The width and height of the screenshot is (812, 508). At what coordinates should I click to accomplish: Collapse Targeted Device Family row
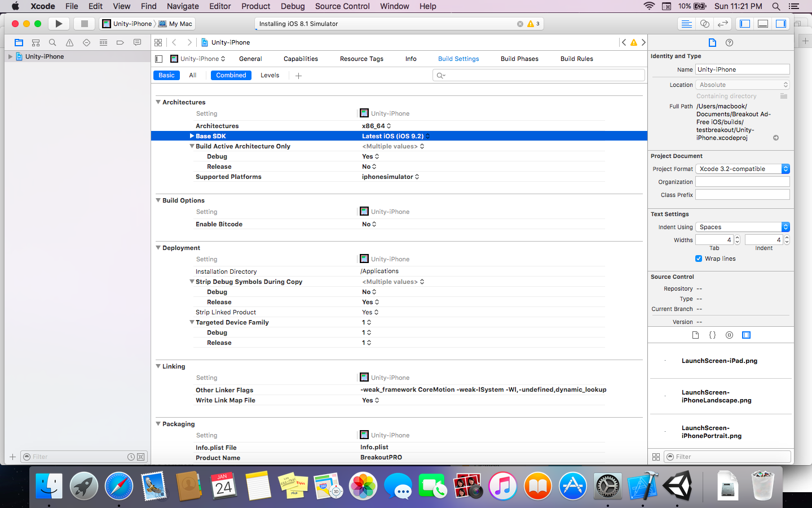pyautogui.click(x=192, y=322)
